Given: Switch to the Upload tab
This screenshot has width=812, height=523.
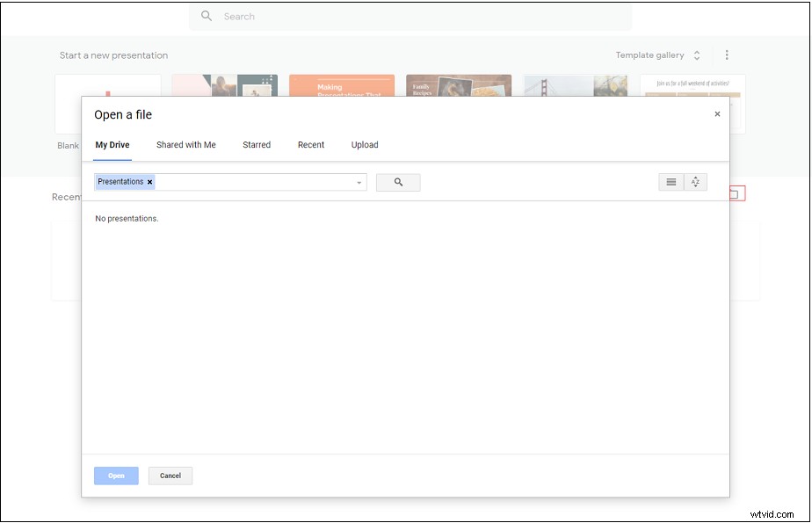Looking at the screenshot, I should coord(364,145).
